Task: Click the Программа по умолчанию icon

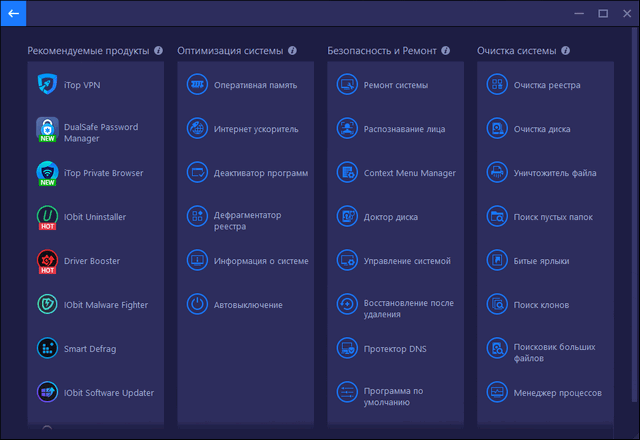Action: pyautogui.click(x=347, y=392)
